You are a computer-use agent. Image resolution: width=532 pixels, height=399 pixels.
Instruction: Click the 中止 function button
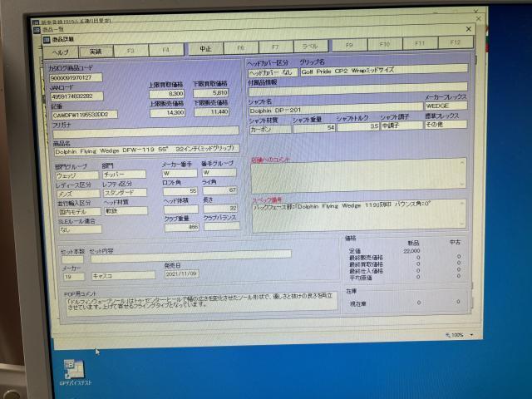coord(205,48)
